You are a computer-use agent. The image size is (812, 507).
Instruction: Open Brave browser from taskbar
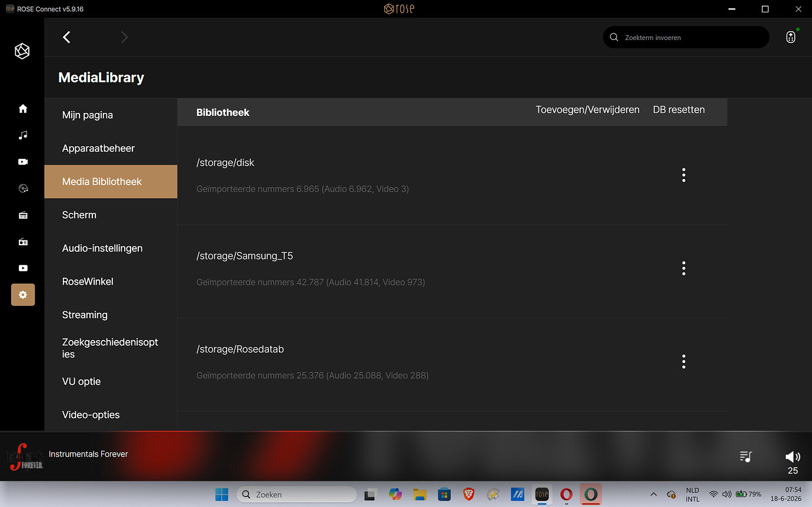point(469,495)
